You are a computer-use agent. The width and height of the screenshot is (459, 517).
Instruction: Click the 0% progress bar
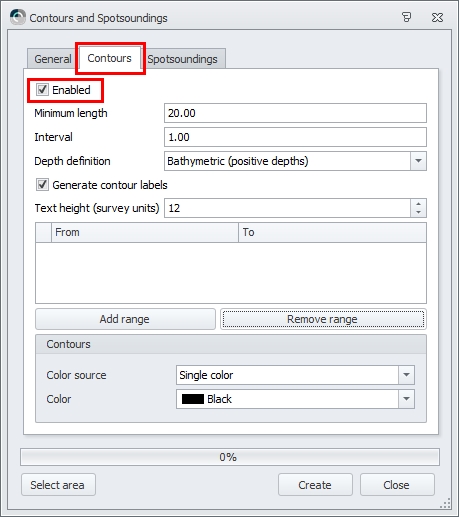tap(230, 457)
